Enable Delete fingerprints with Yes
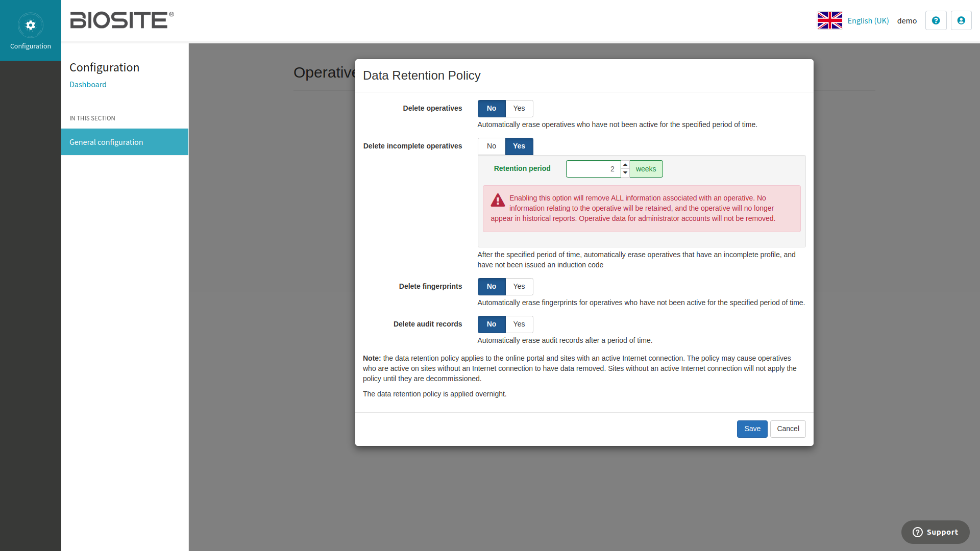Viewport: 980px width, 551px height. (519, 287)
